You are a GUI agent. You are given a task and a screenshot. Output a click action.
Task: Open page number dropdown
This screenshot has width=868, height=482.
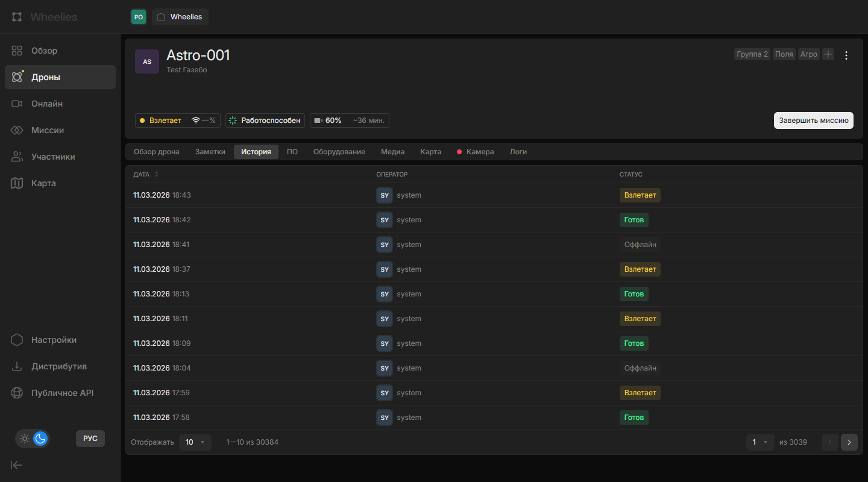[x=759, y=442]
